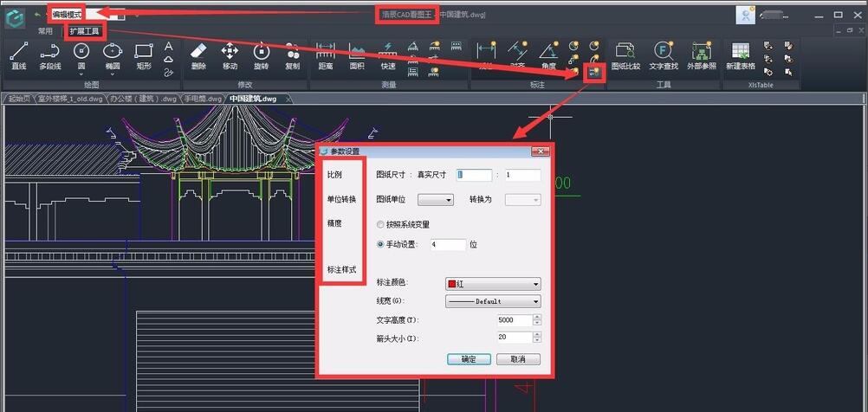Click the 箭头大小 value field

pos(515,338)
